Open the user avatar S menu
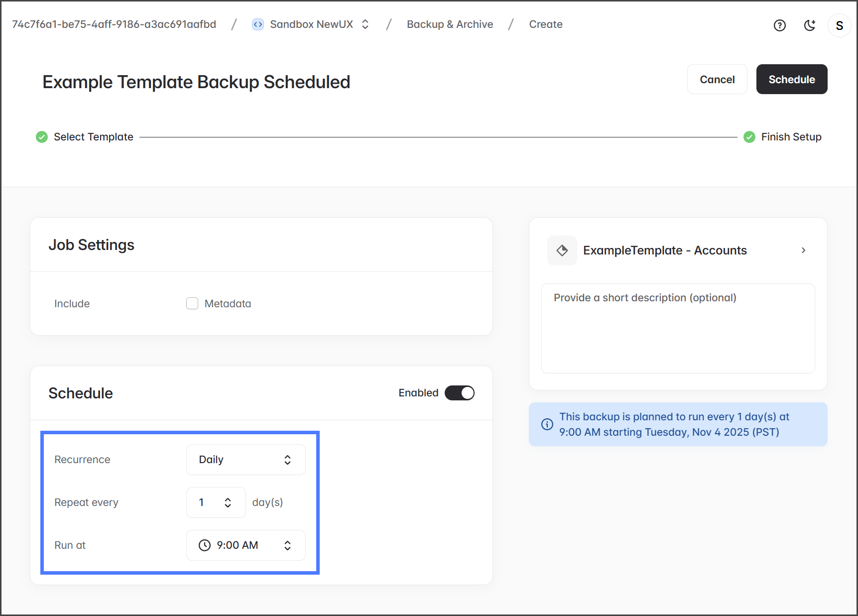Screen dimensions: 858x616 point(839,25)
